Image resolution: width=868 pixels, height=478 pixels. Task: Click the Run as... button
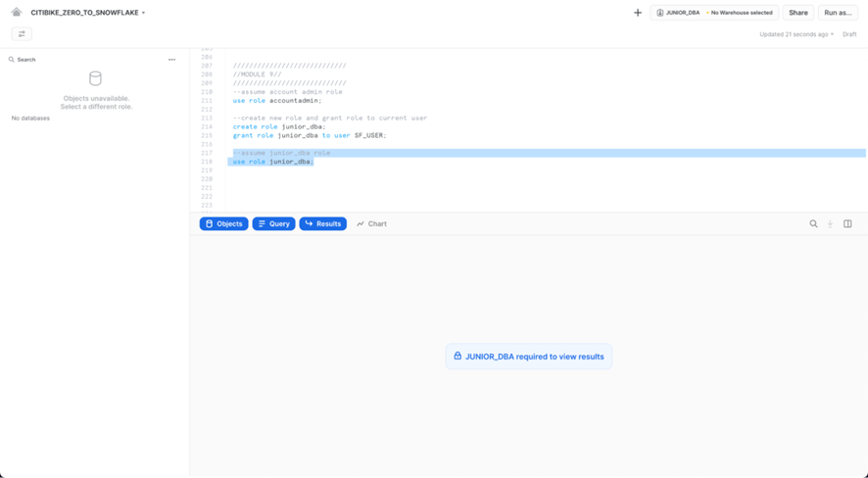[838, 13]
